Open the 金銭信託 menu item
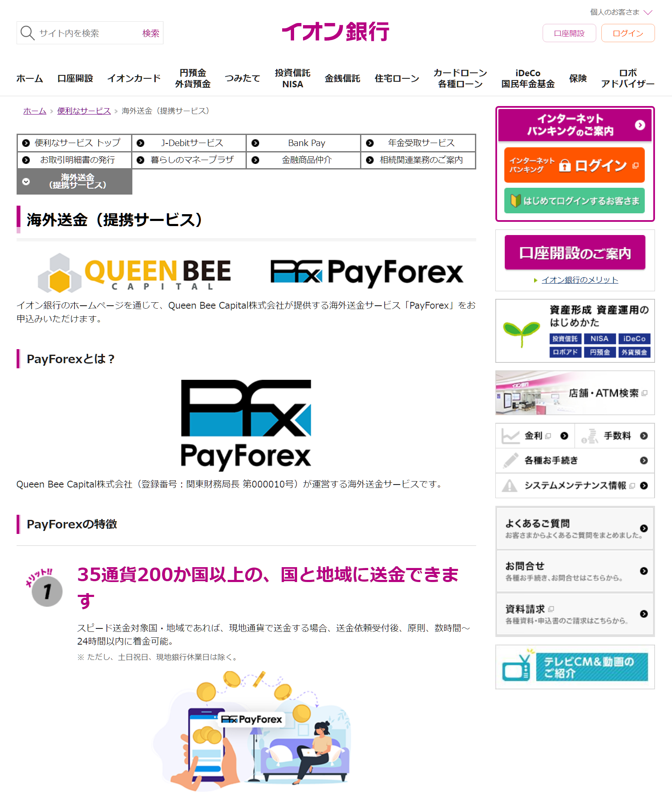672x806 pixels. point(343,78)
